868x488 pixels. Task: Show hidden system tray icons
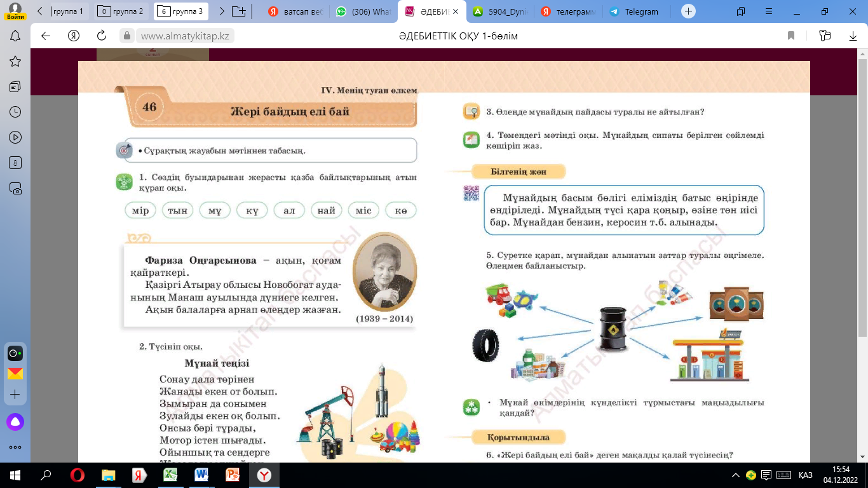pyautogui.click(x=736, y=475)
